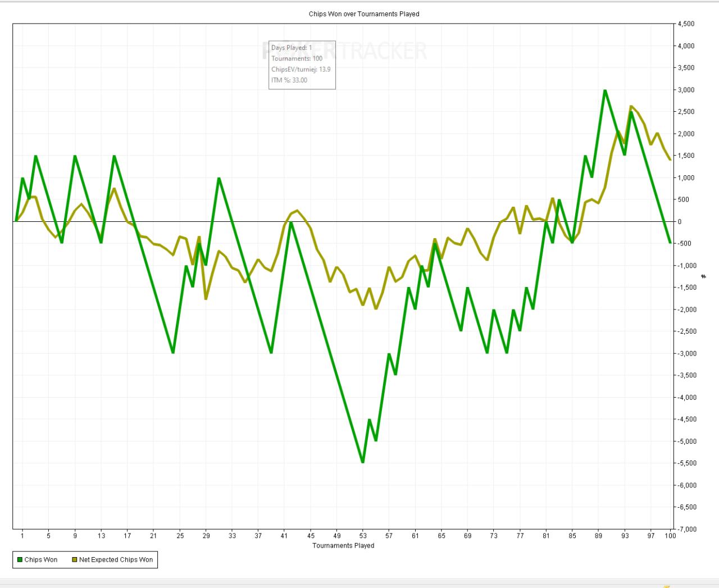Select the Net Expected Chips Won legend label
This screenshot has width=719, height=588.
(116, 560)
